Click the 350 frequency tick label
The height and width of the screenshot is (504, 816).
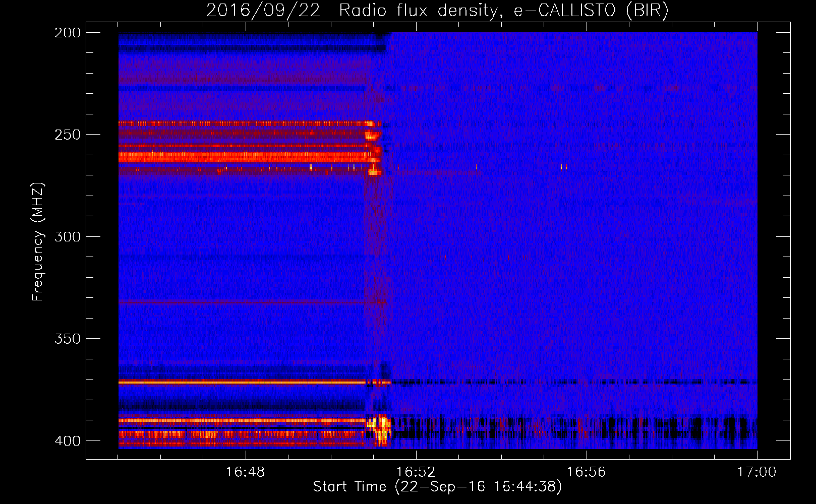tap(68, 339)
